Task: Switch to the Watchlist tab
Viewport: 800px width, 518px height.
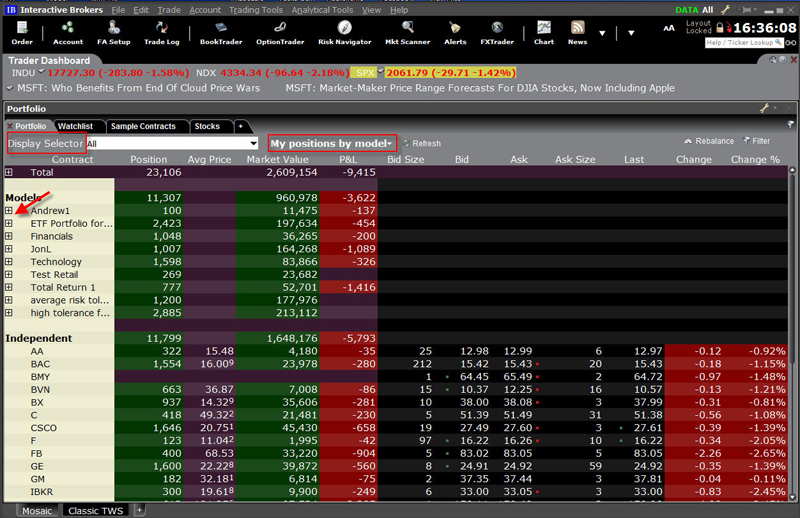Action: pos(76,126)
